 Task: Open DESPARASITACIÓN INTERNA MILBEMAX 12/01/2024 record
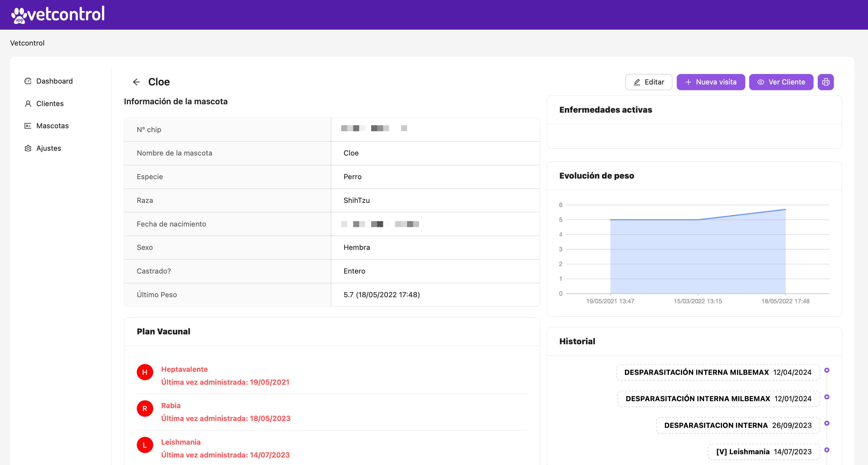pyautogui.click(x=719, y=399)
